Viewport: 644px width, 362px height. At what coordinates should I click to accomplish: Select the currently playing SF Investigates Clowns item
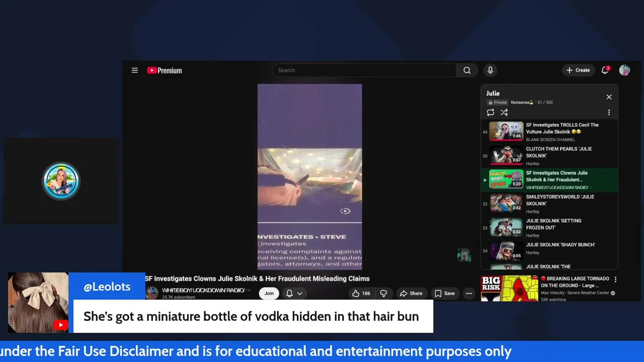(549, 179)
